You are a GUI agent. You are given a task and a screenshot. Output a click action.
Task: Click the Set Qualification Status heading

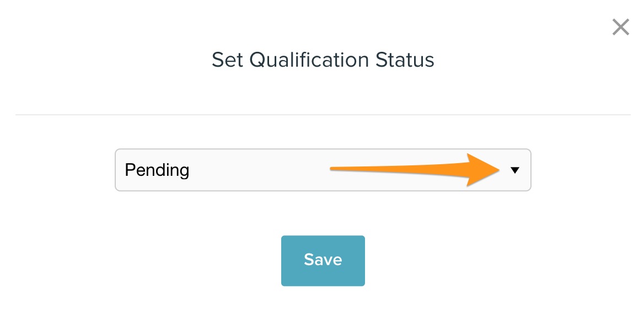pyautogui.click(x=323, y=60)
